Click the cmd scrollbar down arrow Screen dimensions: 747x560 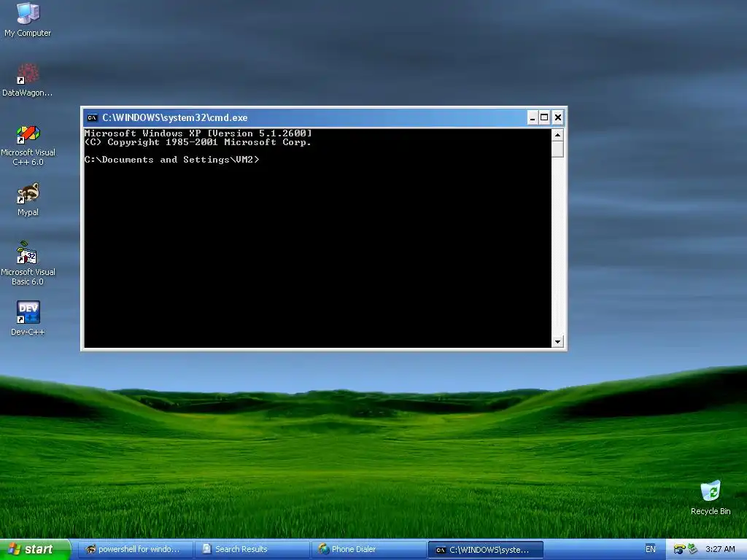click(x=557, y=341)
